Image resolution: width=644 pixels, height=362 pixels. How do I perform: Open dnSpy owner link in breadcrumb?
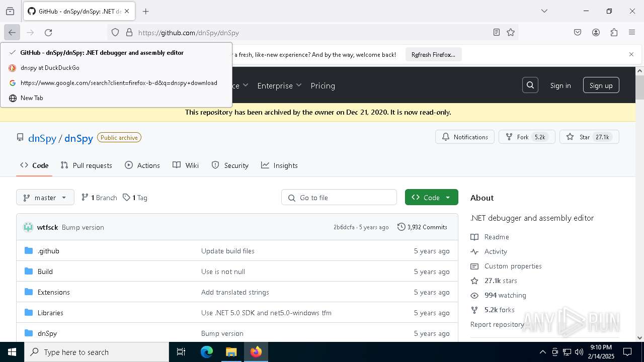(42, 138)
